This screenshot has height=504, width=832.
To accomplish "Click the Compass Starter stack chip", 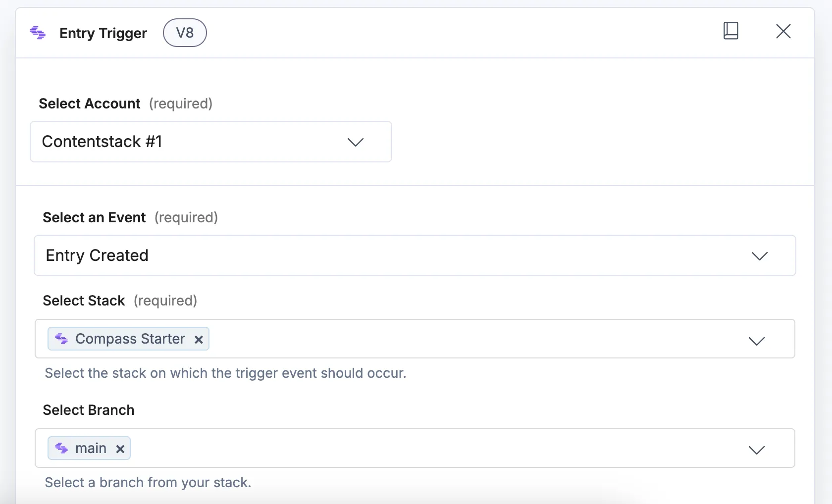I will [128, 339].
